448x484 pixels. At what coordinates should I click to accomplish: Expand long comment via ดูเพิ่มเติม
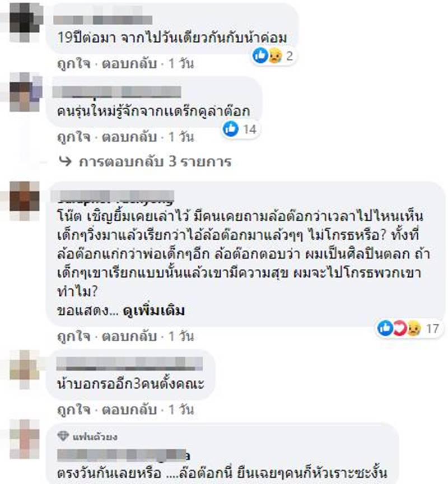pyautogui.click(x=153, y=310)
